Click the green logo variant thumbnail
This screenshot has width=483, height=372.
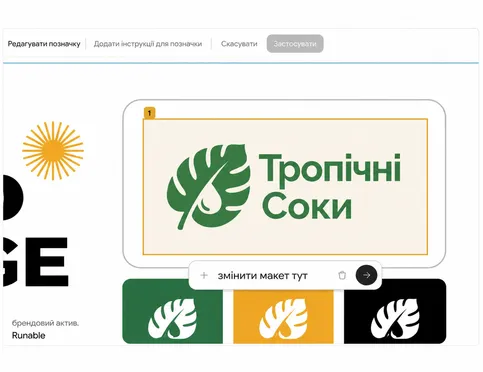pyautogui.click(x=173, y=311)
